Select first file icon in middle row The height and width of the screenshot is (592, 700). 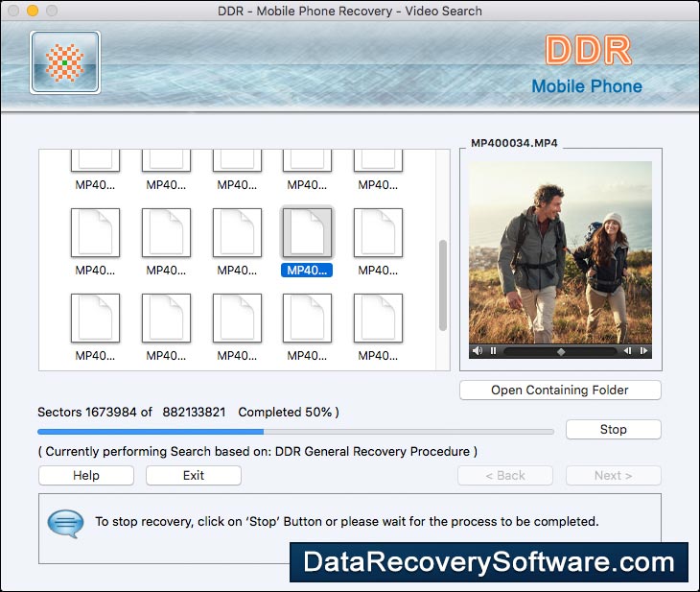pos(95,233)
